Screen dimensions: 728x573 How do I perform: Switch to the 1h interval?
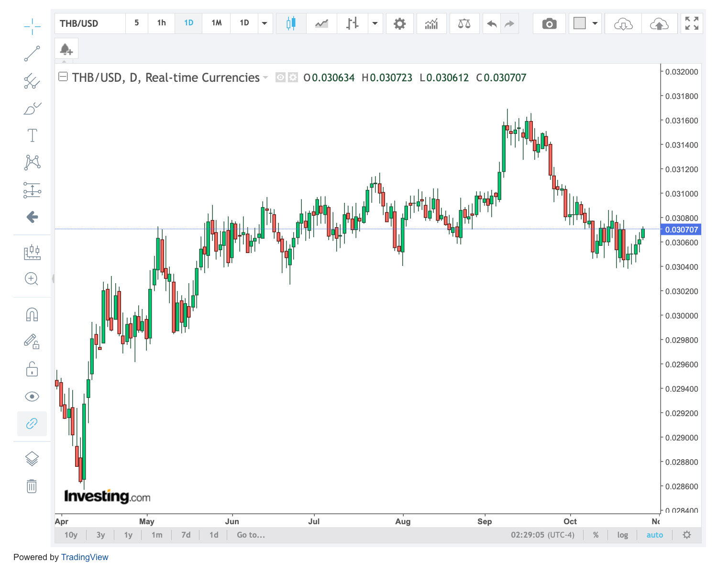click(162, 23)
